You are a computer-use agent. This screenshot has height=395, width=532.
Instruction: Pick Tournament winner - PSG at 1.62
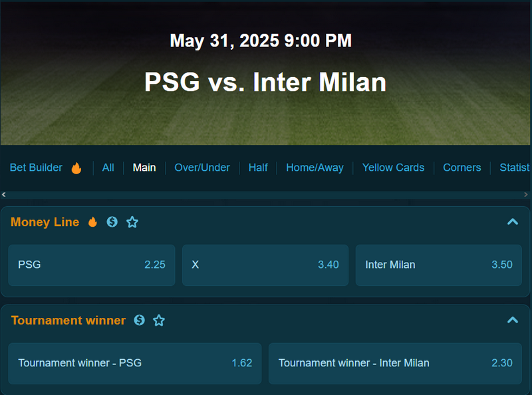[x=135, y=364]
